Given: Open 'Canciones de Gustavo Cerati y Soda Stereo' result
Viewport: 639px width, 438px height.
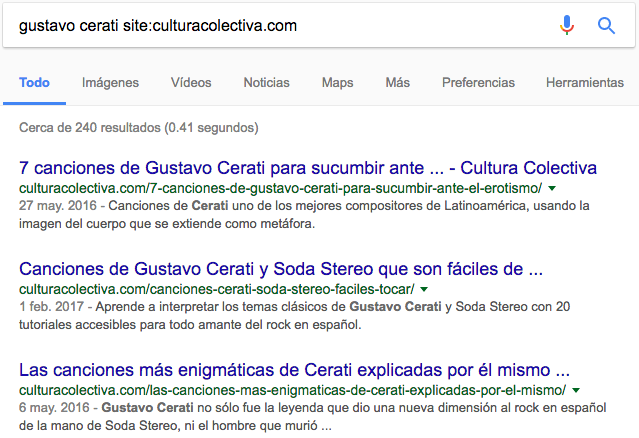Looking at the screenshot, I should (281, 269).
